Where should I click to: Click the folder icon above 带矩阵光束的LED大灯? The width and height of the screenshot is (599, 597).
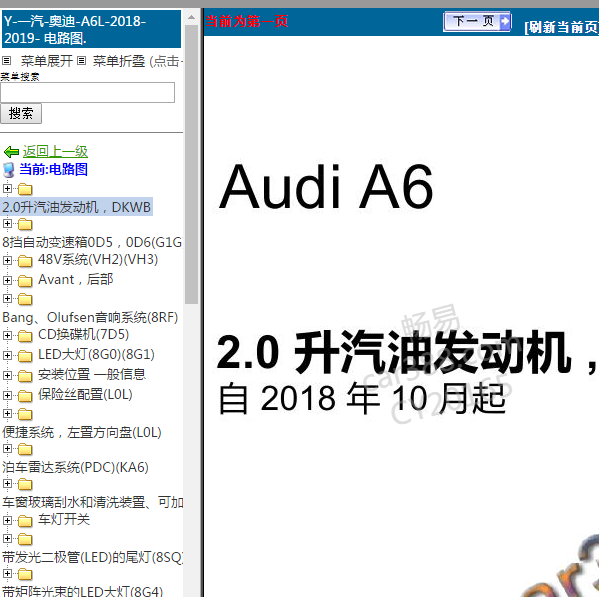(25, 574)
